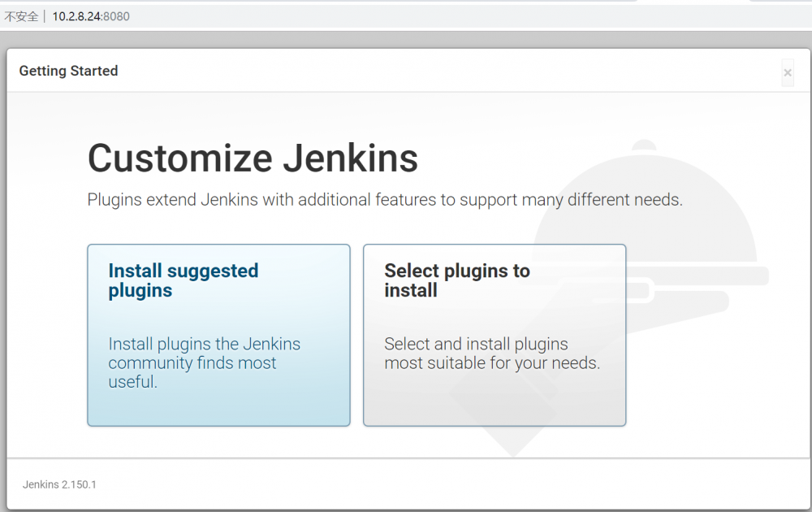The height and width of the screenshot is (512, 812).
Task: Click the 不安全 security indicator
Action: (23, 16)
